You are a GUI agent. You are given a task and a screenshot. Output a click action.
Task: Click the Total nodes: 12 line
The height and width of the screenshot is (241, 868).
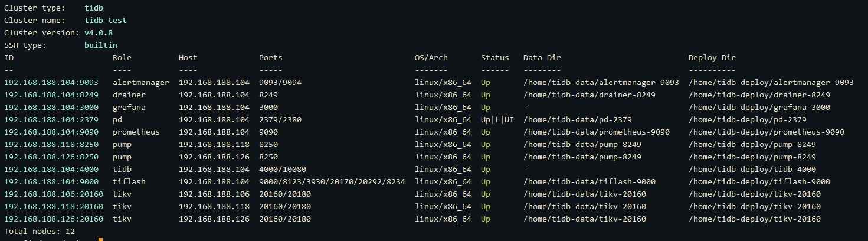pos(40,232)
